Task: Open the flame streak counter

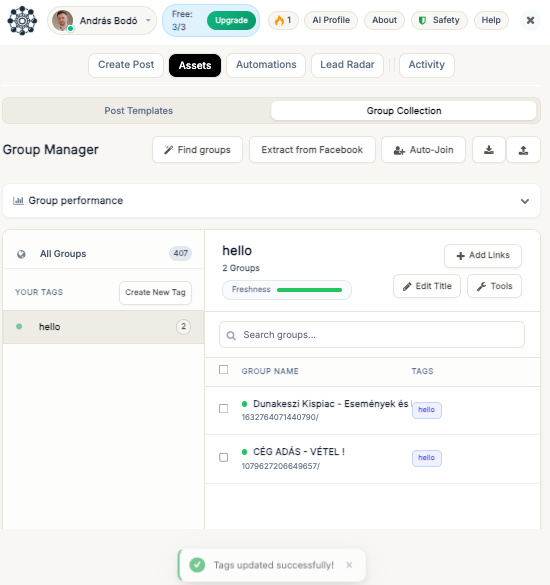Action: pos(283,20)
